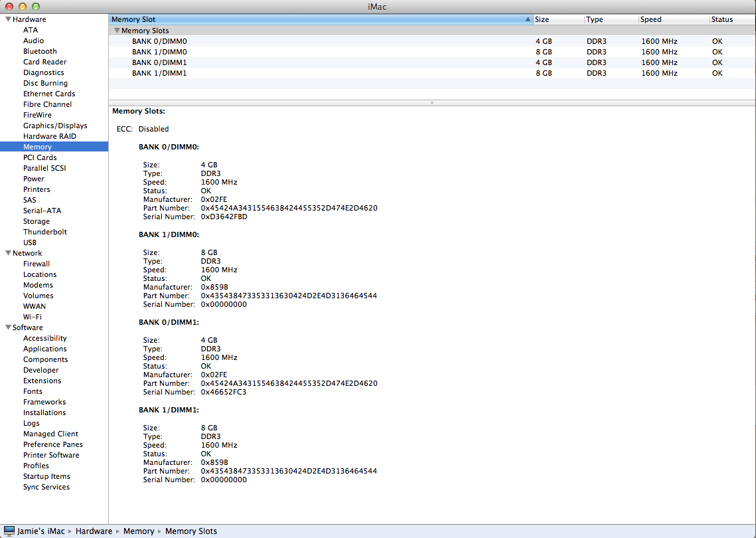Open Developer under Software
756x538 pixels.
(x=41, y=369)
